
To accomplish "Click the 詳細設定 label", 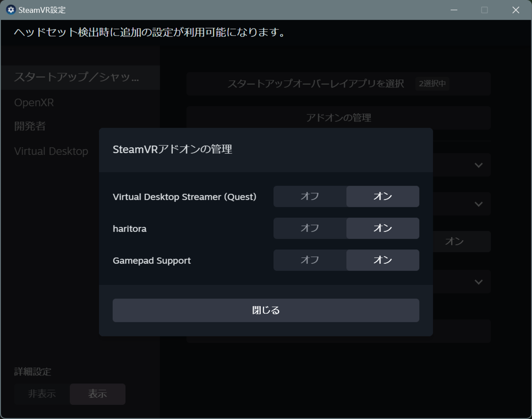I will (x=32, y=372).
